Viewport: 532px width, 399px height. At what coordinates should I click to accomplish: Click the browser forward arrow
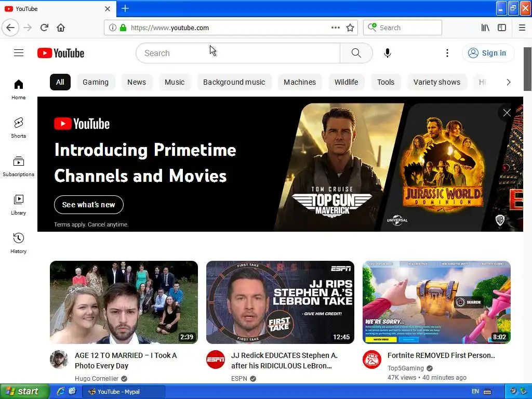28,28
